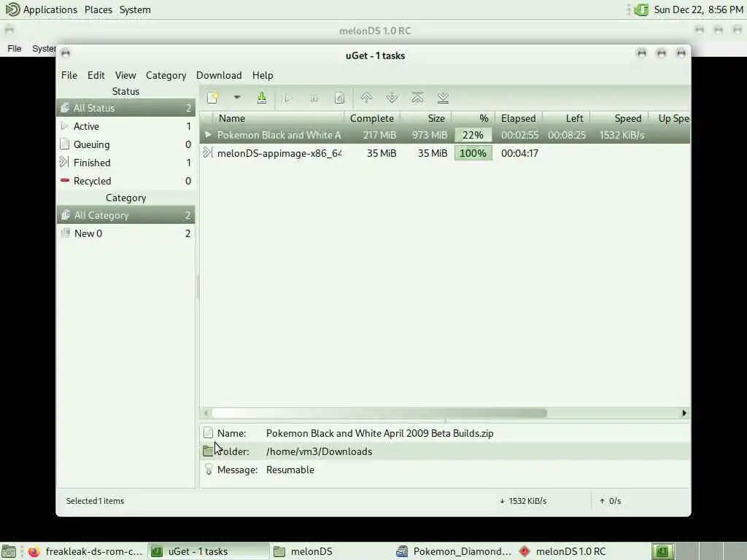Select the Active status filter

(125, 126)
